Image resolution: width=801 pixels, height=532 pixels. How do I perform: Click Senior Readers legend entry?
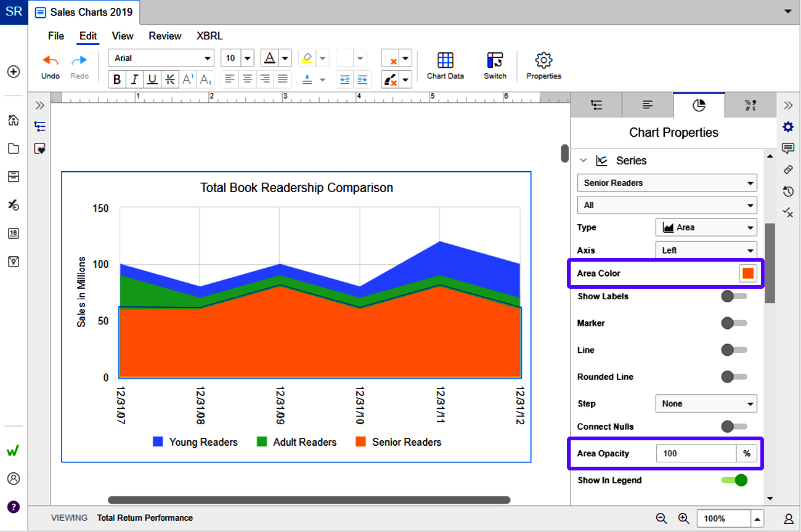coord(399,442)
